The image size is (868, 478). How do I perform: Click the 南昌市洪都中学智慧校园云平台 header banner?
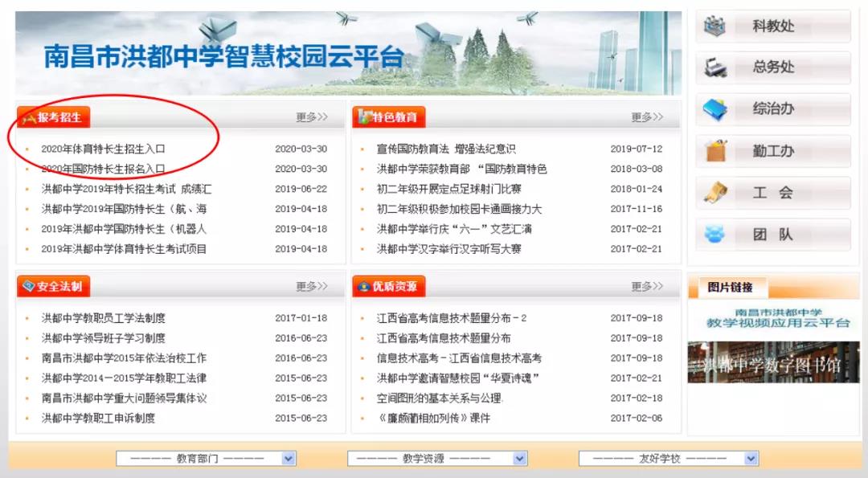[348, 53]
